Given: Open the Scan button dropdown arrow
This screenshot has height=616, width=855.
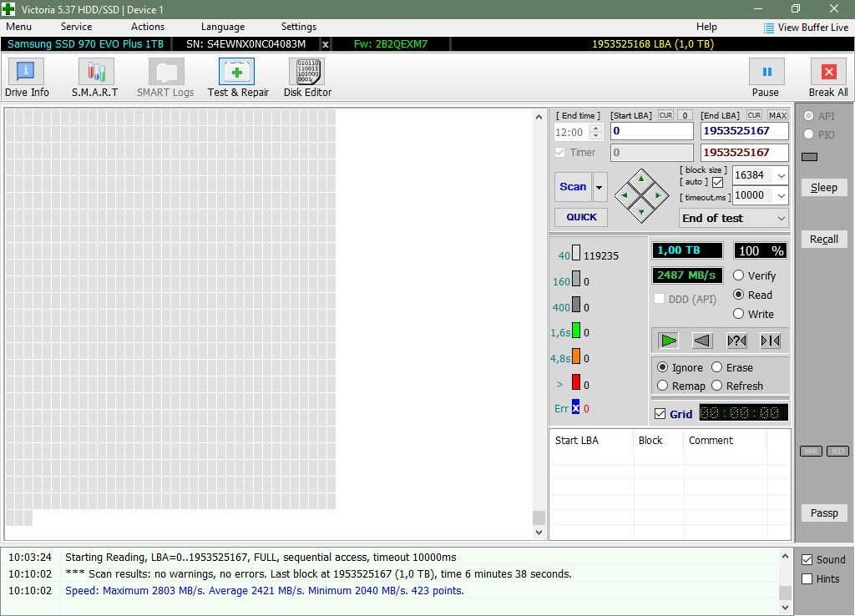Looking at the screenshot, I should click(x=600, y=187).
